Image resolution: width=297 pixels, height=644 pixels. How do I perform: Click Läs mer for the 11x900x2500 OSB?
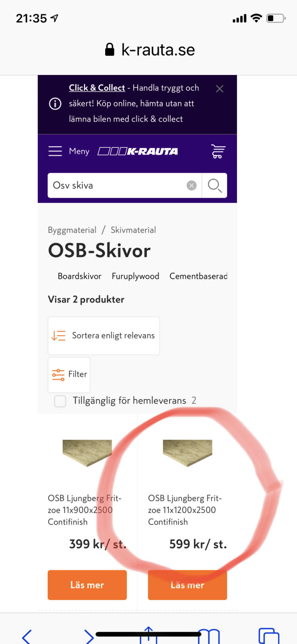pos(87,585)
